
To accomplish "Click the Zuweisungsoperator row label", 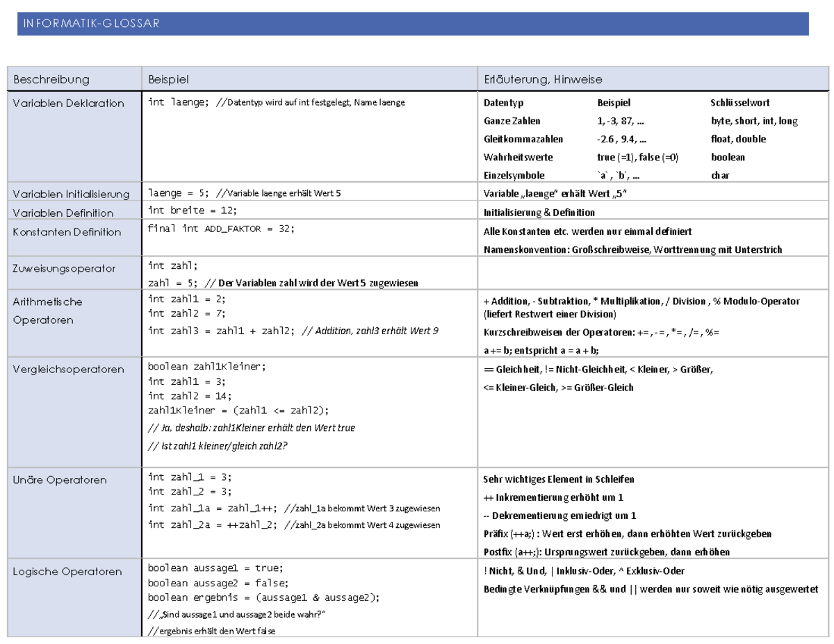I will [x=65, y=268].
